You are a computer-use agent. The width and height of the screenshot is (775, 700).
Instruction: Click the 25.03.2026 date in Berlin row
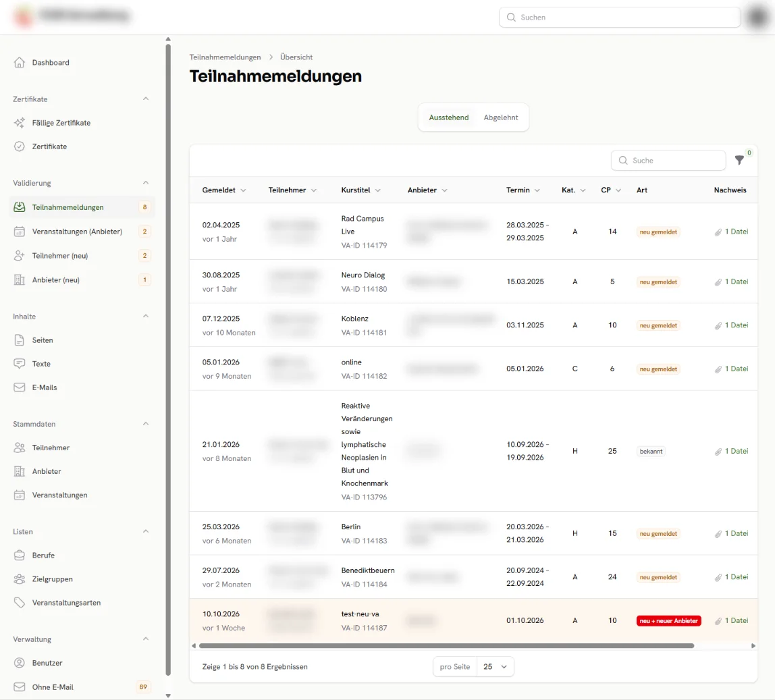[221, 527]
